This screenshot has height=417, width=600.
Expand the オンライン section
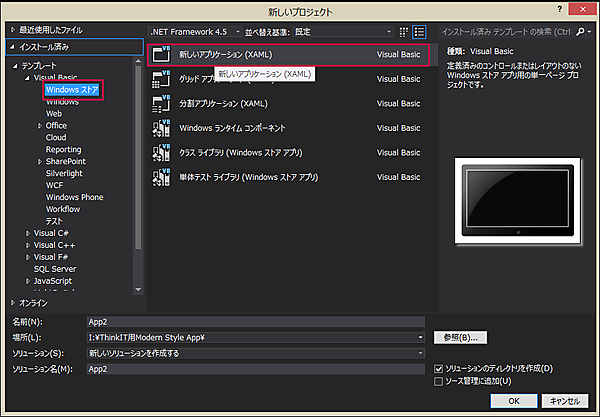point(13,302)
